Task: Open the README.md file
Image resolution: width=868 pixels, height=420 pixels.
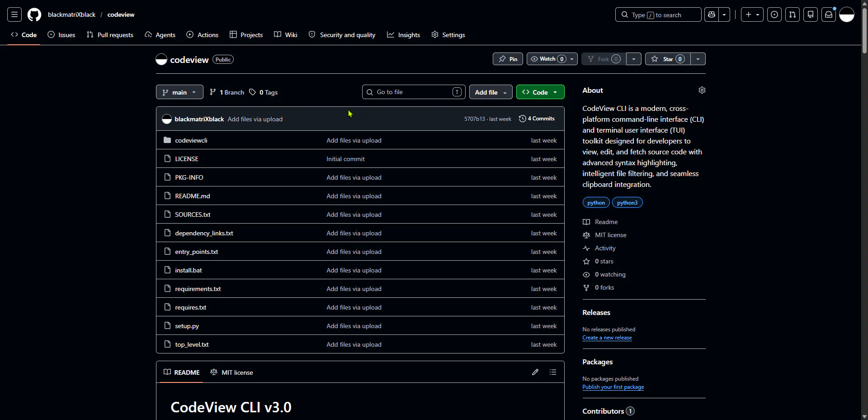Action: coord(193,196)
